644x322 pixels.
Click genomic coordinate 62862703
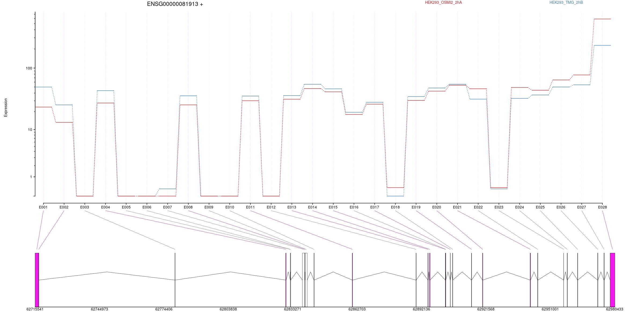point(357,309)
